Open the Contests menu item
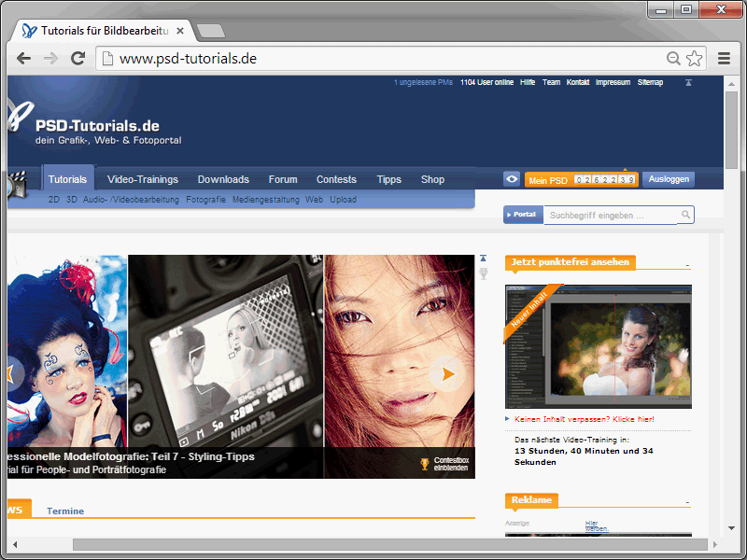 coord(336,179)
